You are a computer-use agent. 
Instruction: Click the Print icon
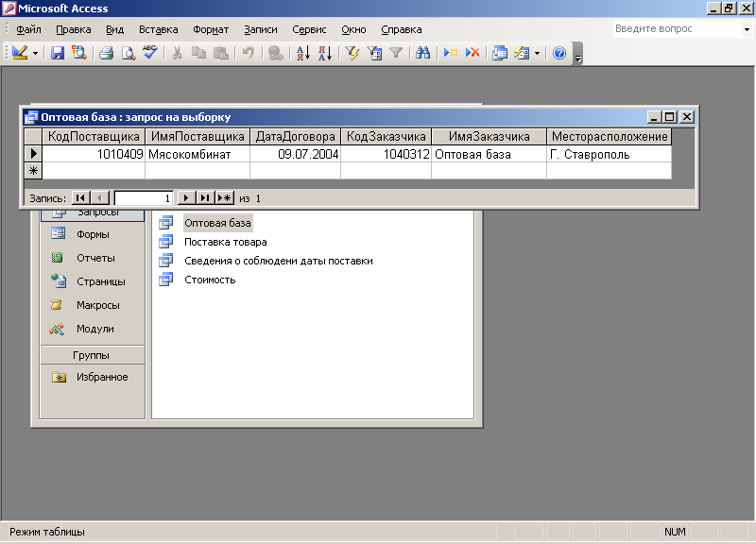[x=107, y=53]
